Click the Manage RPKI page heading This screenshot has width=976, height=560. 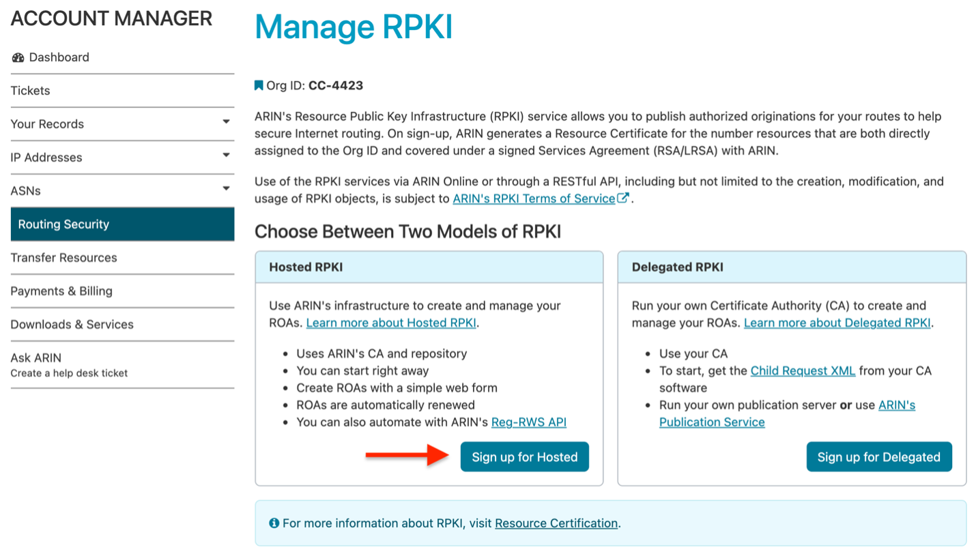pos(354,27)
